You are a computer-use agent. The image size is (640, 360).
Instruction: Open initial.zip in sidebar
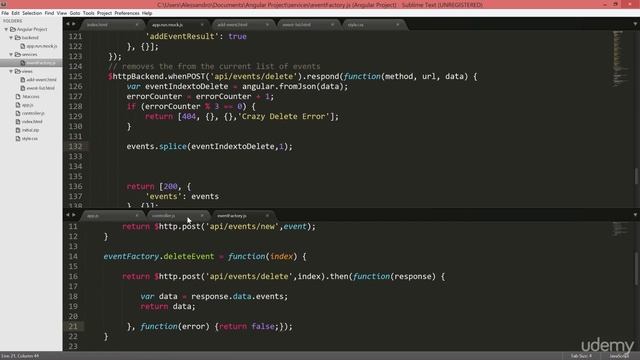point(31,130)
